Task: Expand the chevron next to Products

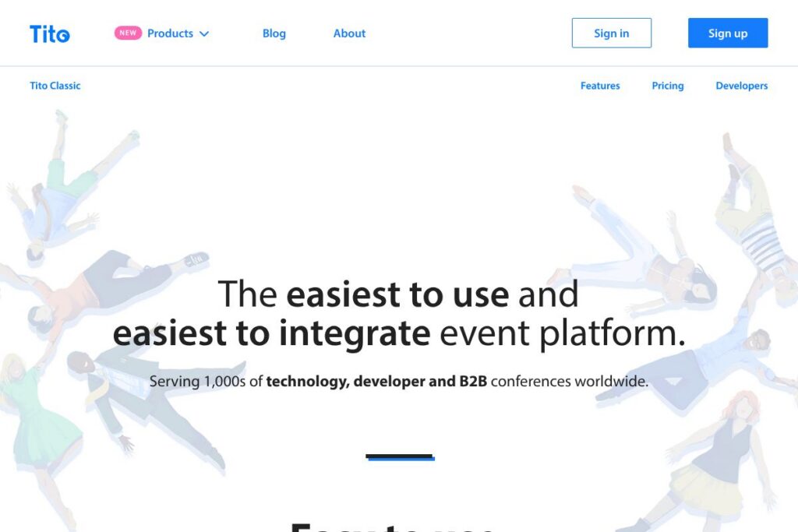Action: (x=204, y=34)
